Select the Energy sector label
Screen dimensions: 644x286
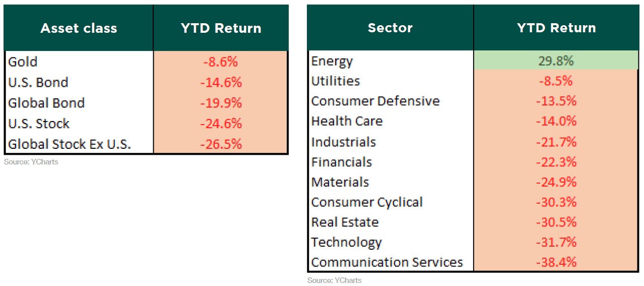click(332, 61)
